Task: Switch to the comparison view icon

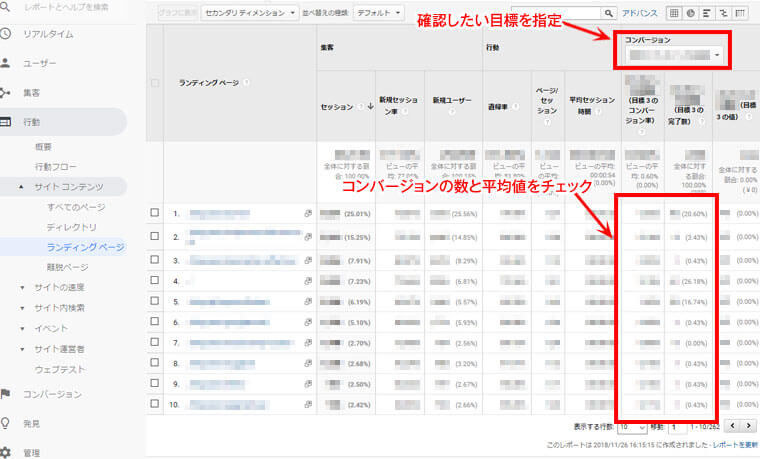Action: [x=724, y=13]
